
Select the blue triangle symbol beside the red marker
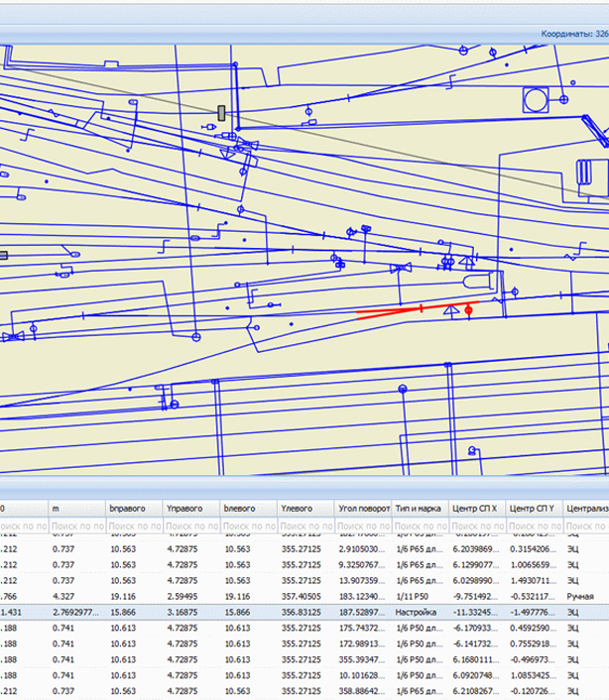(x=451, y=311)
